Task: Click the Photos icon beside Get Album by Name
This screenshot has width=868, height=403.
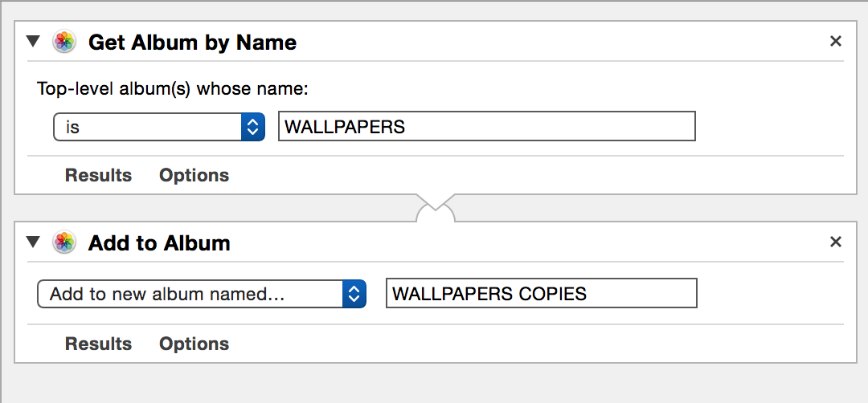Action: tap(64, 42)
